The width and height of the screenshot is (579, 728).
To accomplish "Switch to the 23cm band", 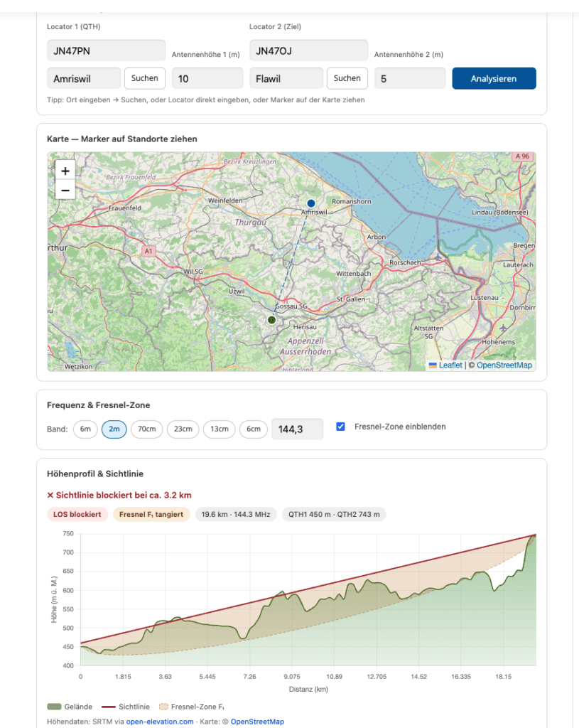I will pos(183,429).
